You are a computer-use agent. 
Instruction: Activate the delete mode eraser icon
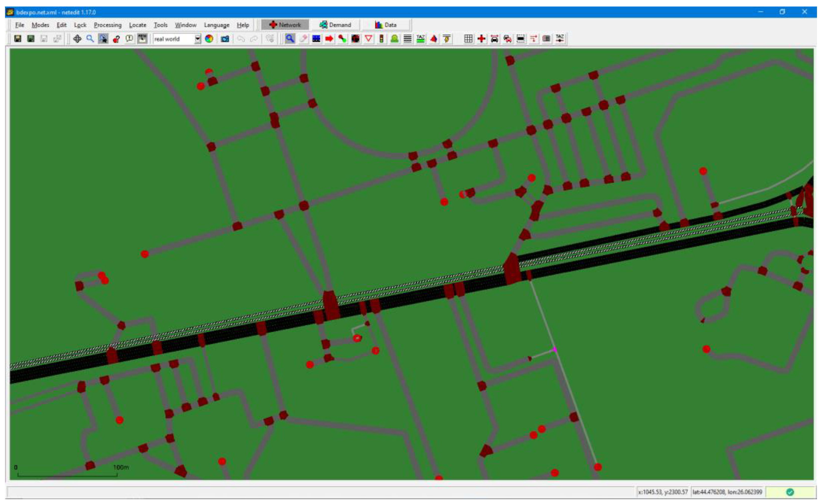point(303,39)
